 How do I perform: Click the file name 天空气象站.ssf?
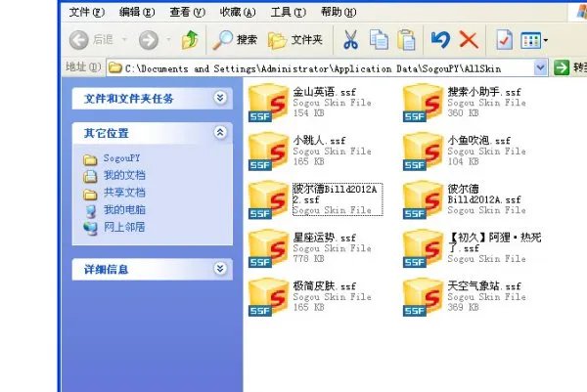pos(484,286)
